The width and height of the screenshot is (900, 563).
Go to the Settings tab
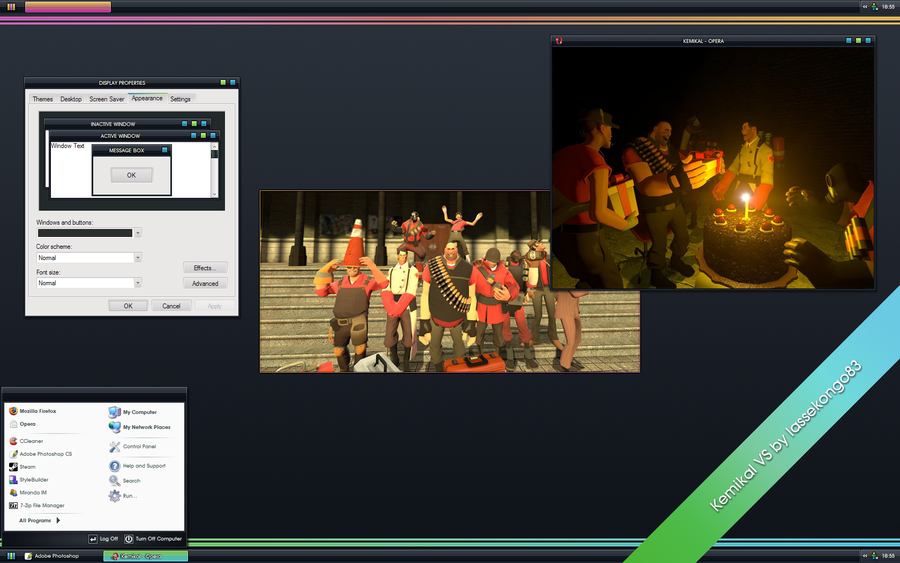click(180, 99)
